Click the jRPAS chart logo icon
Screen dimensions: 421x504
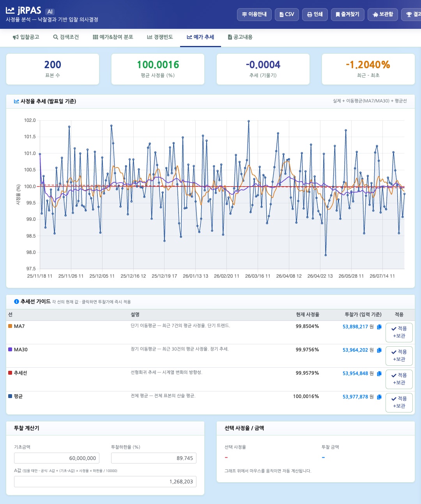click(10, 11)
